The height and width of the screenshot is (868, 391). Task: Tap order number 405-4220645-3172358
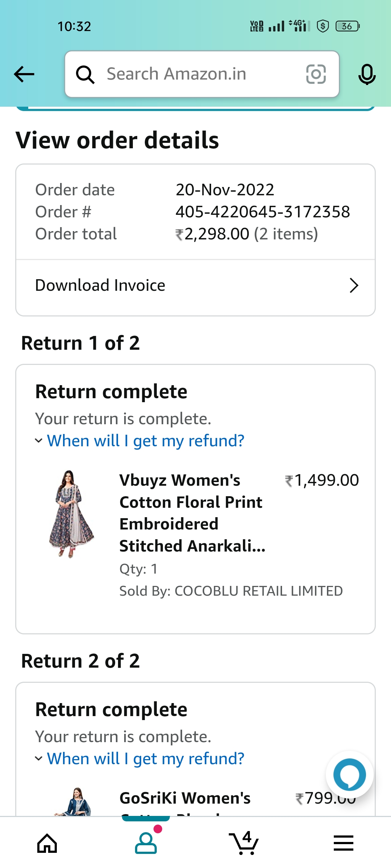click(x=262, y=212)
